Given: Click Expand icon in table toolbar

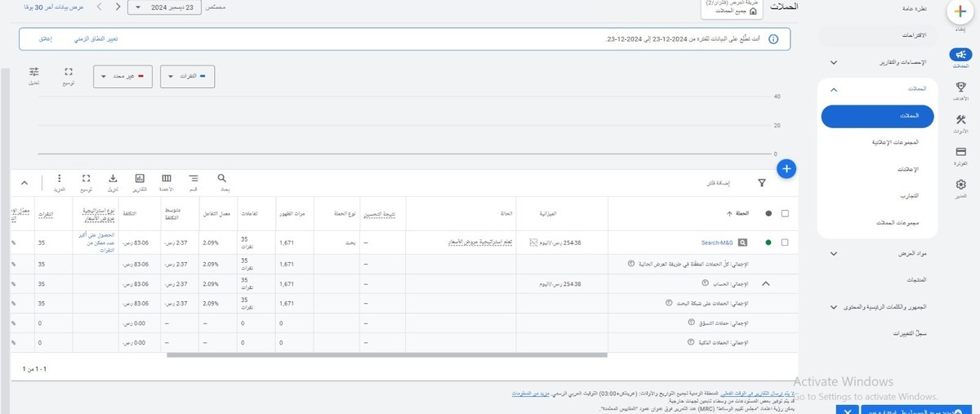Looking at the screenshot, I should [x=86, y=178].
